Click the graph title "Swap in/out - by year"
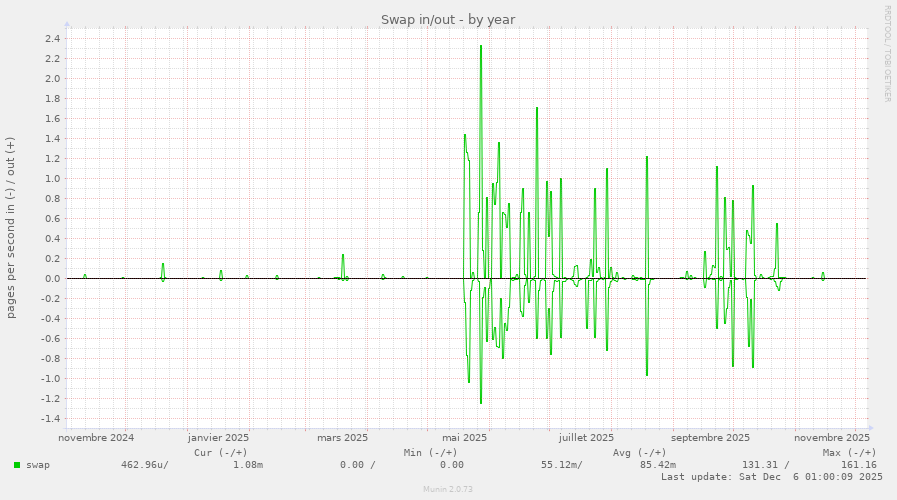Image resolution: width=897 pixels, height=500 pixels. click(x=448, y=20)
